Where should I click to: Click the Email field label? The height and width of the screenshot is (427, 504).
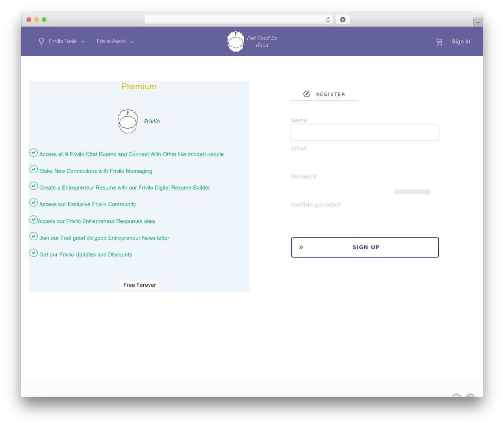pos(299,149)
